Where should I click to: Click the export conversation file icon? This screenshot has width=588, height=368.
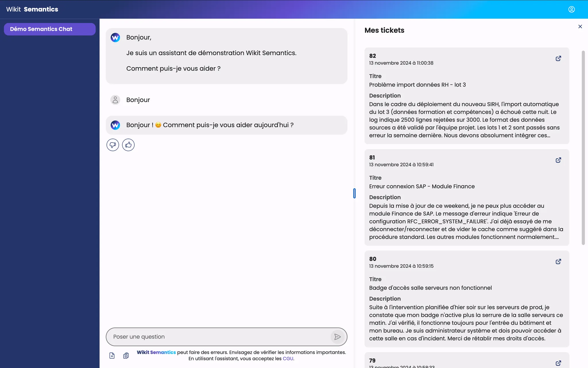click(112, 355)
